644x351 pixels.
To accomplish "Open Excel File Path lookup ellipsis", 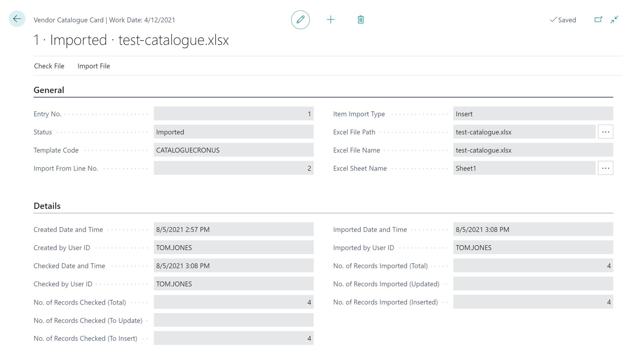I will pyautogui.click(x=605, y=132).
